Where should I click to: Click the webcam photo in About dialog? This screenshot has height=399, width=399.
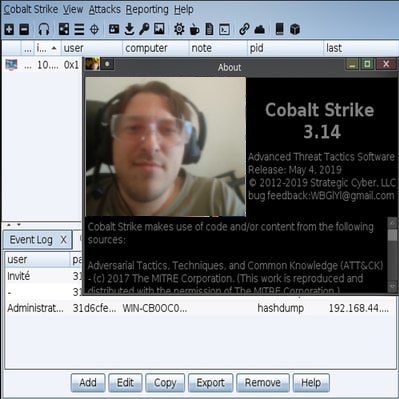(166, 147)
